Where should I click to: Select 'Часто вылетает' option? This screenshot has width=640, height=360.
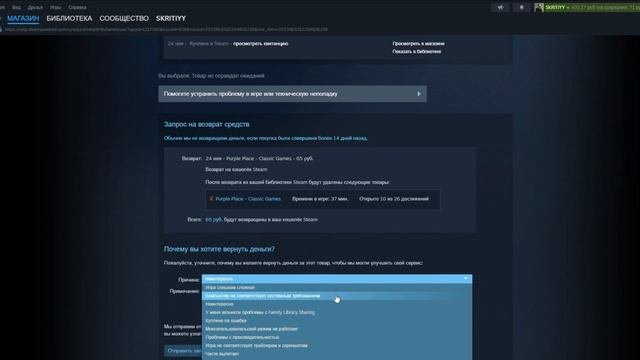click(337, 354)
